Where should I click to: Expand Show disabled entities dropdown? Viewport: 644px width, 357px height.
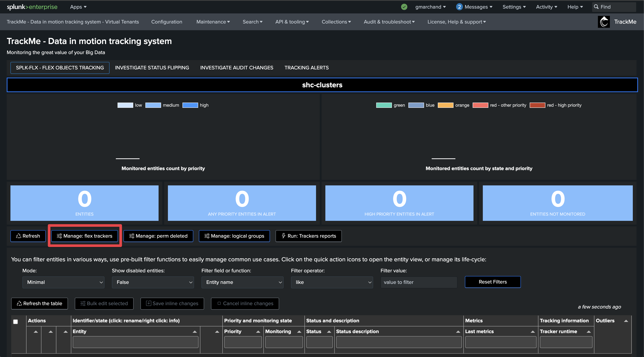(153, 282)
